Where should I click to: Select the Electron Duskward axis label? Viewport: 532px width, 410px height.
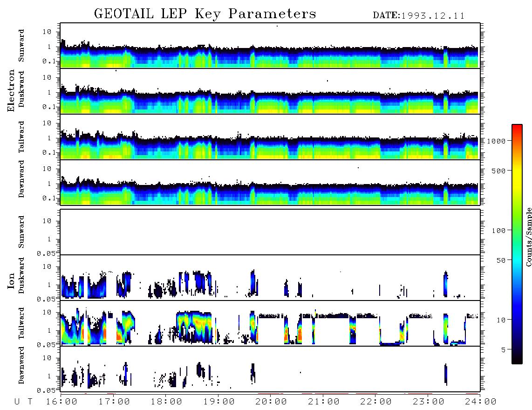click(x=21, y=89)
